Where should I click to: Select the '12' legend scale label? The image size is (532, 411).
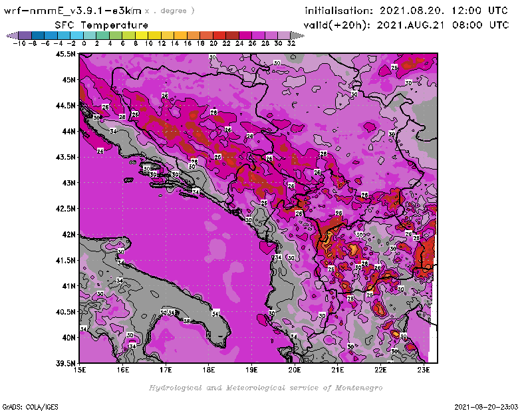[x=162, y=43]
